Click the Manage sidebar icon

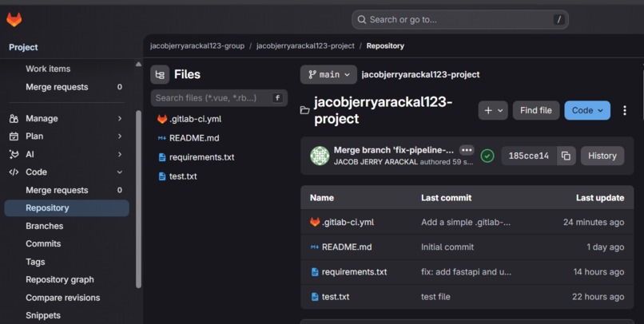coord(14,119)
